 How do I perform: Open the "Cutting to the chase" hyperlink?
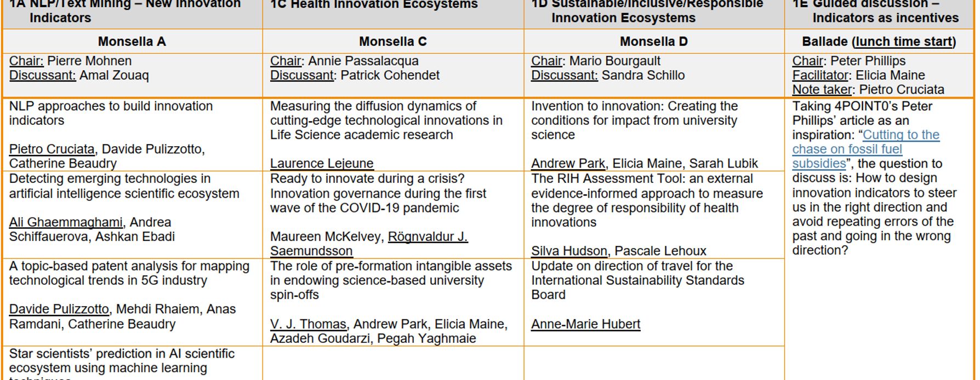pos(901,135)
